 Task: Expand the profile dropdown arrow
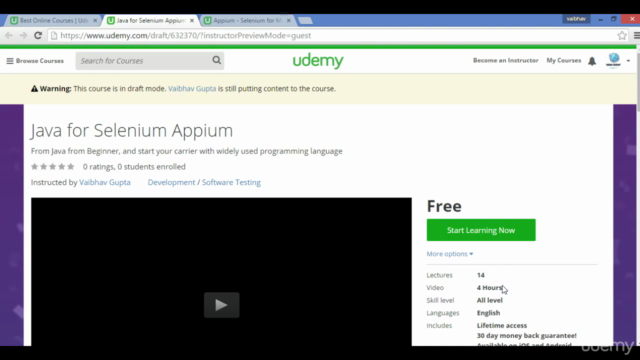[628, 61]
